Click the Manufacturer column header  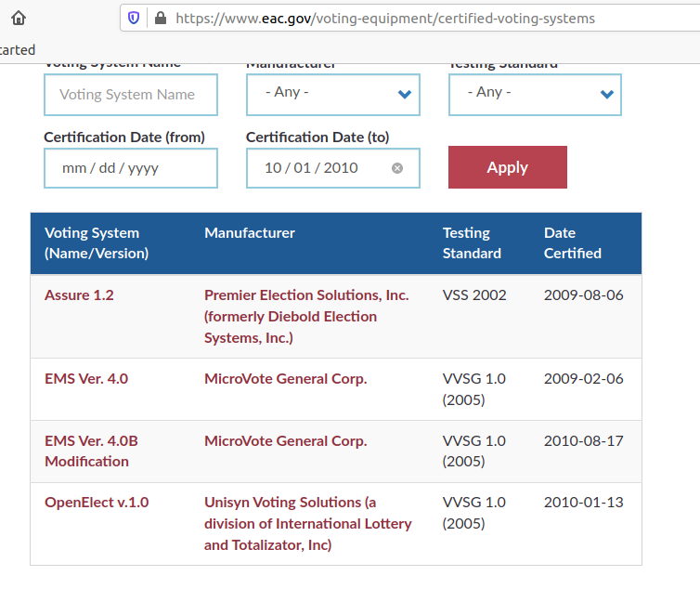[250, 232]
